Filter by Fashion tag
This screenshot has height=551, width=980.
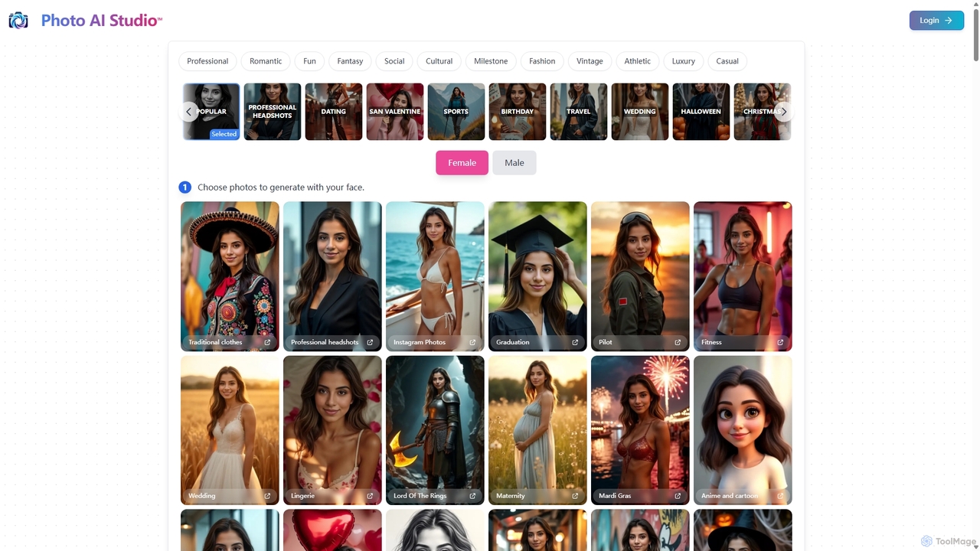pyautogui.click(x=542, y=61)
